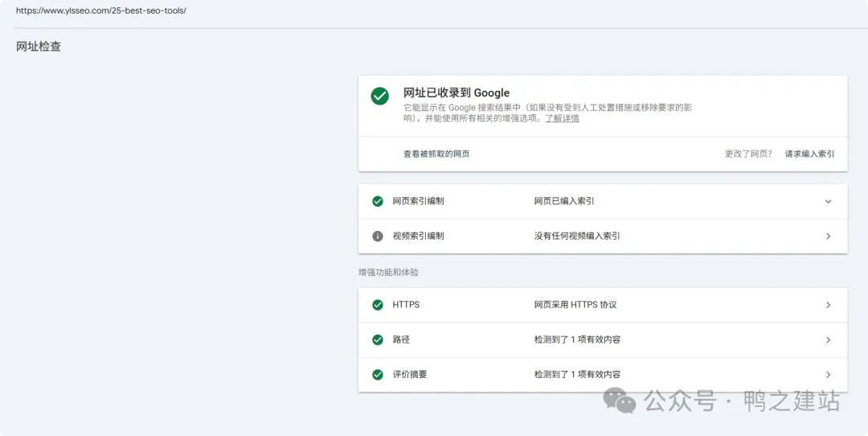Click the 评价摘要 row label
This screenshot has width=868, height=436.
[410, 375]
